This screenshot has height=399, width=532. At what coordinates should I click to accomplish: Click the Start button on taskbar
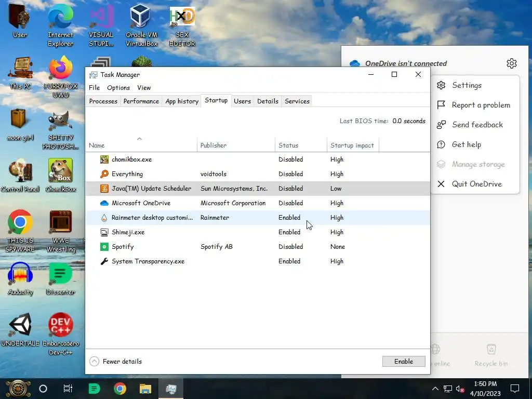point(18,389)
